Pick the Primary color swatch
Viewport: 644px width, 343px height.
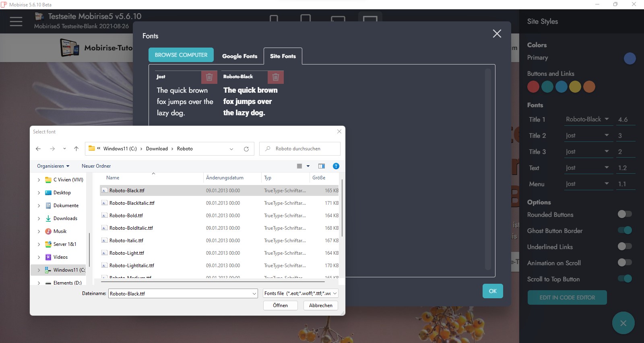coord(630,58)
